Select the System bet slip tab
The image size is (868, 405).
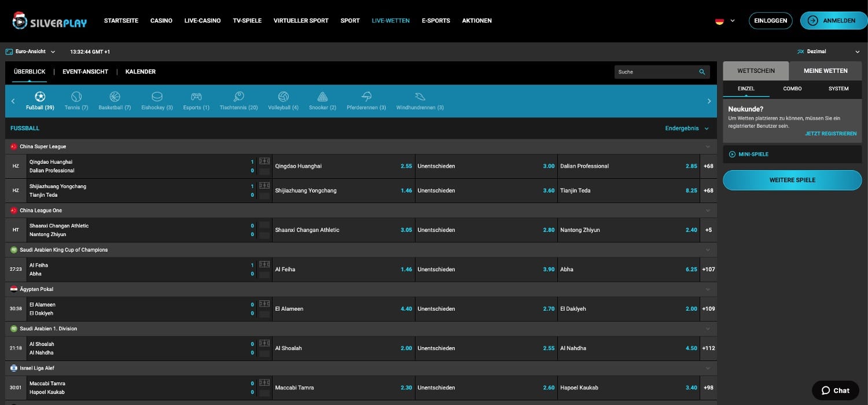point(838,89)
